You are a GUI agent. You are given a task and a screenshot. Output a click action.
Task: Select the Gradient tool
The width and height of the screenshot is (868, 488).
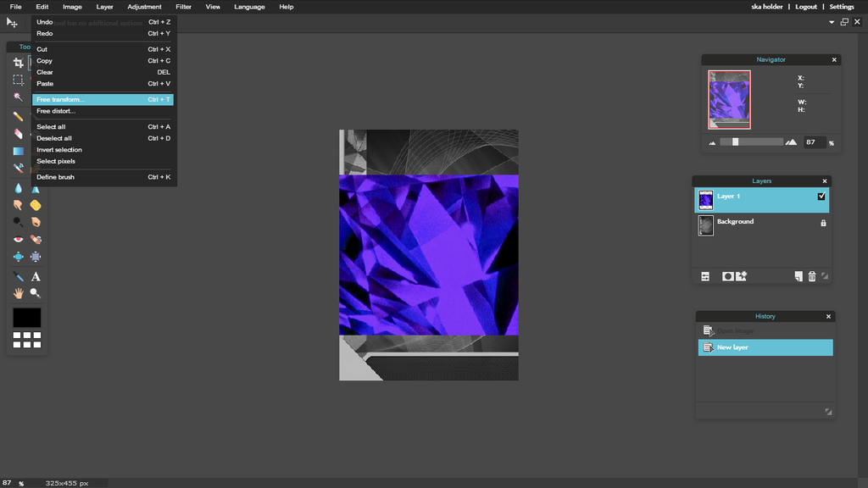[x=19, y=151]
